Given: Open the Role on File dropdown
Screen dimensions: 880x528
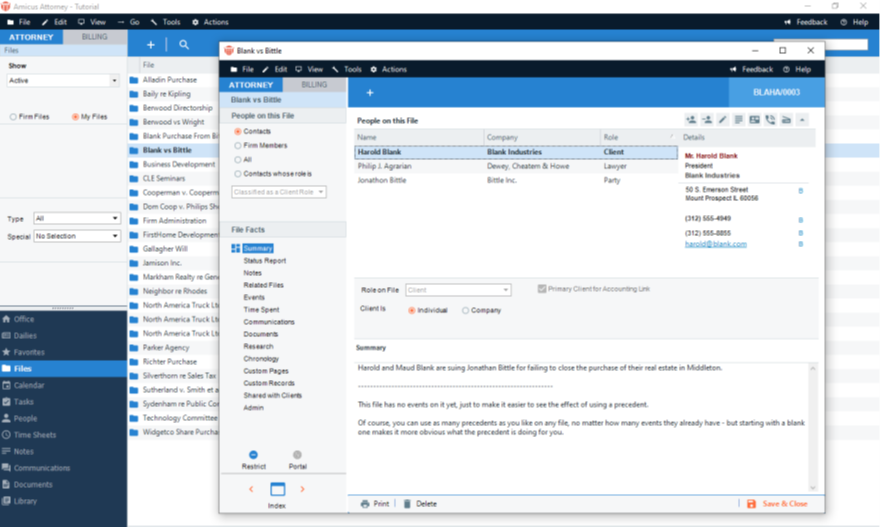Looking at the screenshot, I should (458, 290).
